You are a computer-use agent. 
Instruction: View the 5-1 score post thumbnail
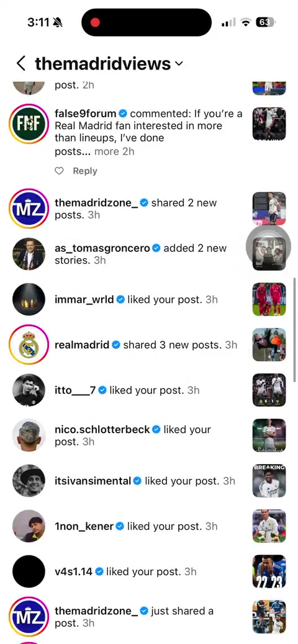pyautogui.click(x=269, y=390)
